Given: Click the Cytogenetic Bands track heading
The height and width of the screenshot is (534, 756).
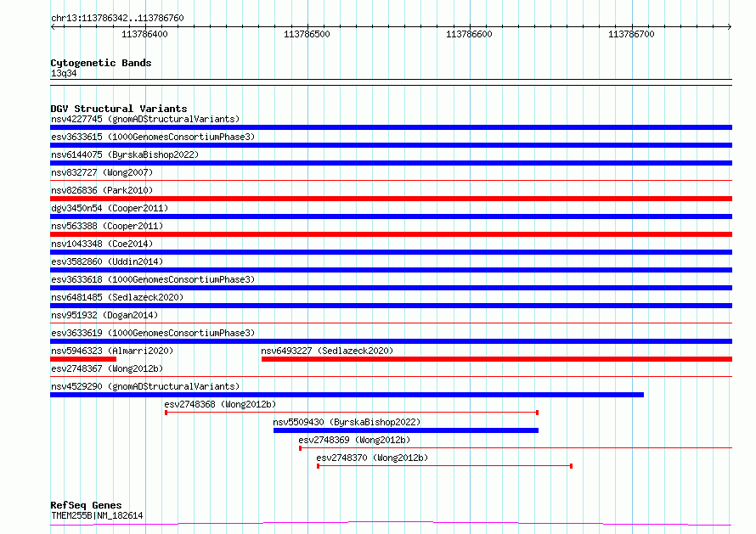Looking at the screenshot, I should 101,63.
